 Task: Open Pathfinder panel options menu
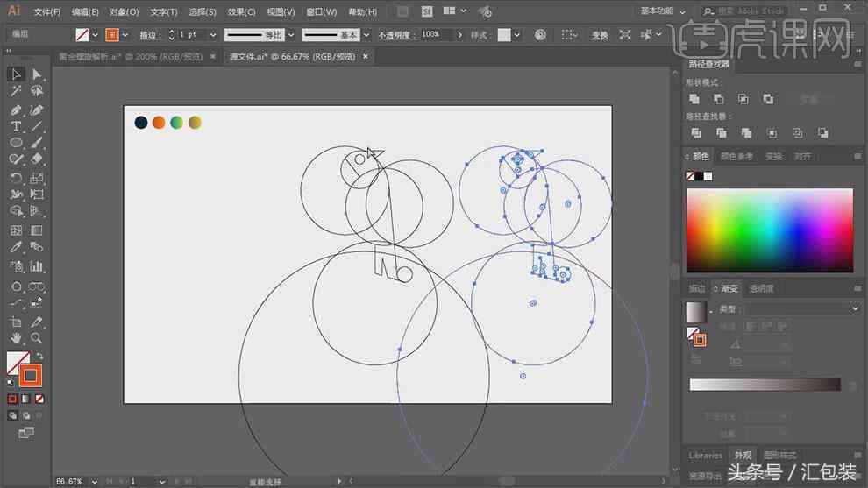tap(857, 64)
